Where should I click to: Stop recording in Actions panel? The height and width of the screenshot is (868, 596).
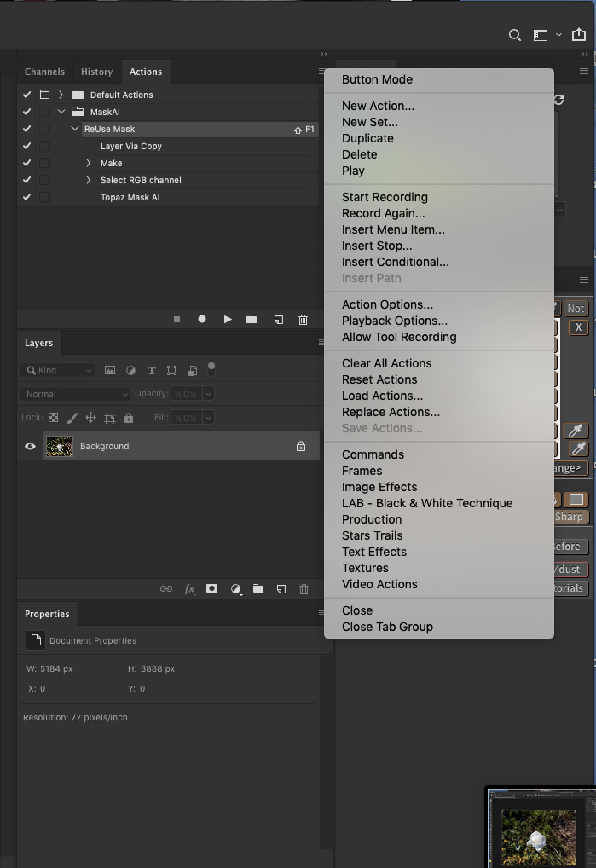177,319
